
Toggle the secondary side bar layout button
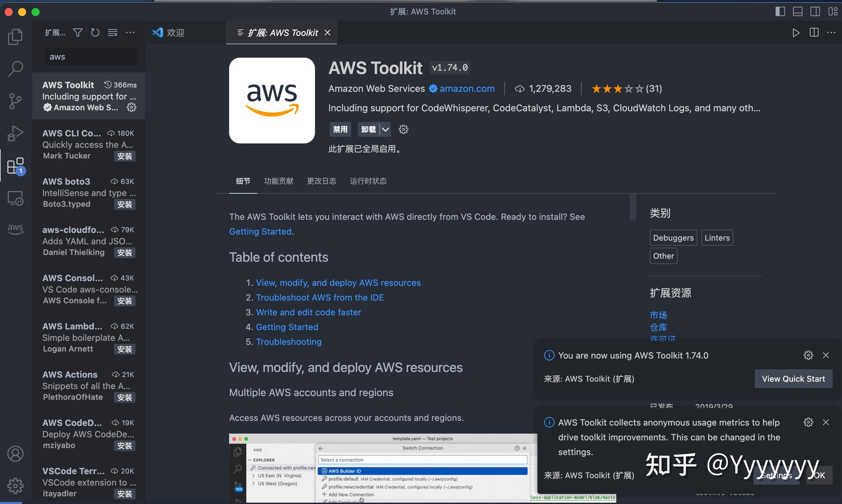[815, 11]
